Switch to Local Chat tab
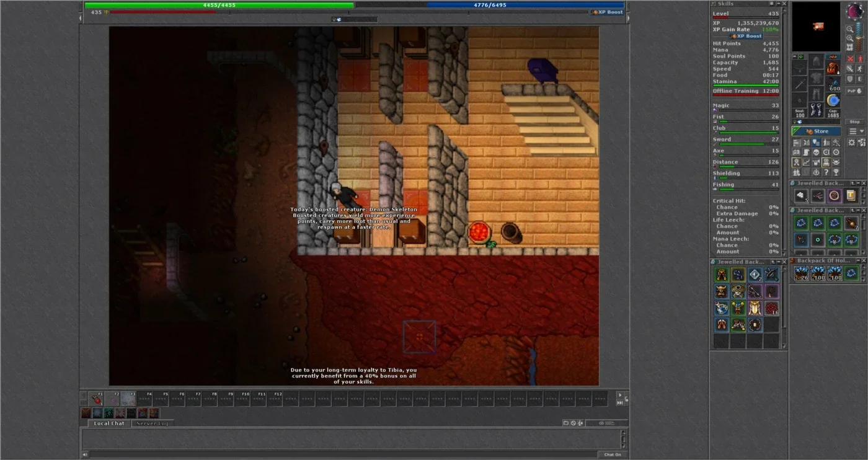 pyautogui.click(x=109, y=423)
